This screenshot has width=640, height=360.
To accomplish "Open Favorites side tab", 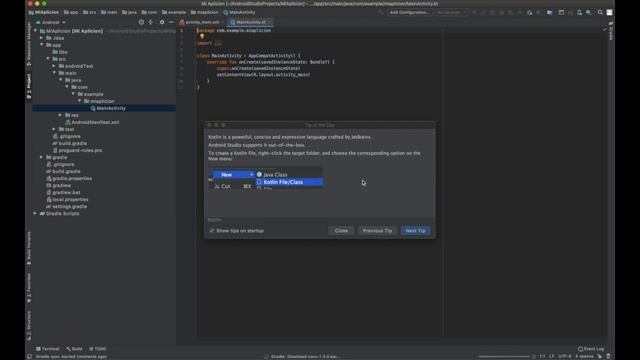I will tap(29, 288).
